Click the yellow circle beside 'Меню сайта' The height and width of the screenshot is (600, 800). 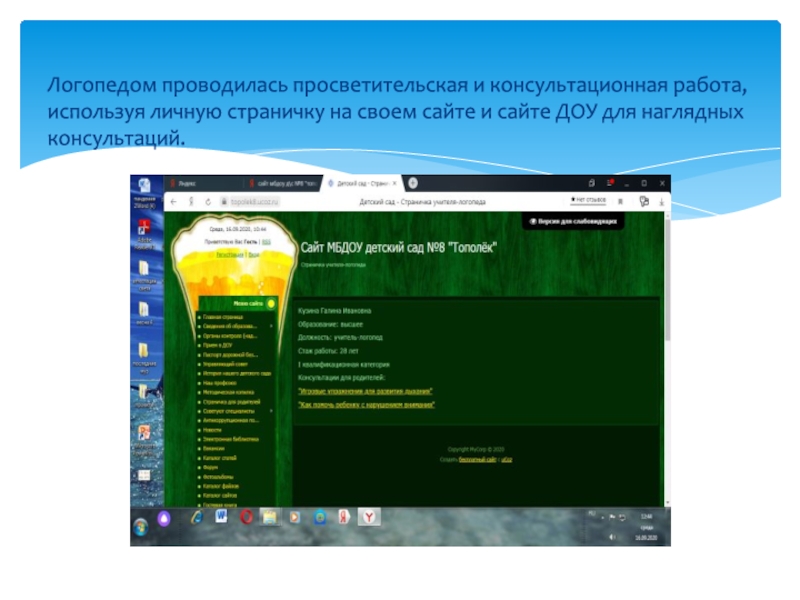coord(271,304)
